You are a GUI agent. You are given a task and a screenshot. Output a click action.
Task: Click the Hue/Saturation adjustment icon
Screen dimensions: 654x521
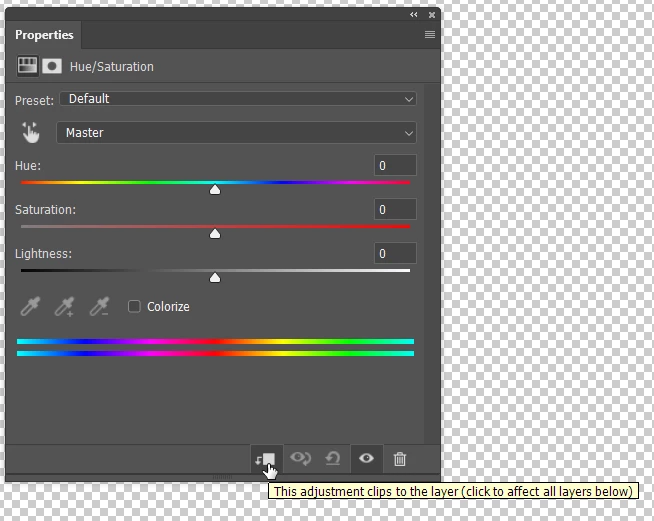click(x=27, y=66)
